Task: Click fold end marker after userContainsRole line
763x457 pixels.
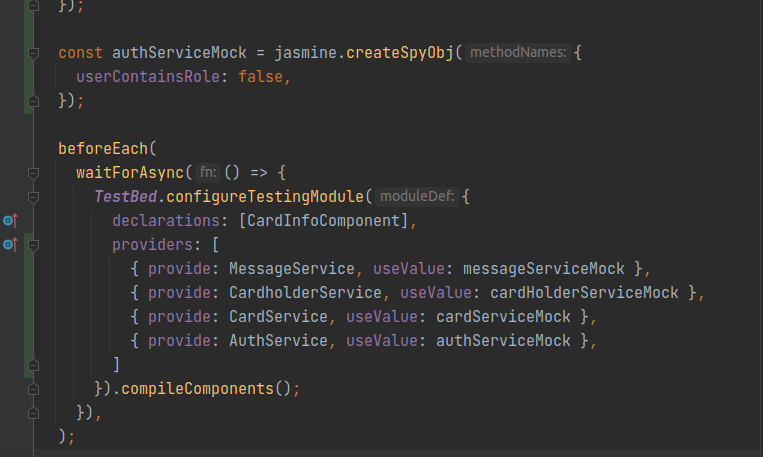Action: click(33, 101)
